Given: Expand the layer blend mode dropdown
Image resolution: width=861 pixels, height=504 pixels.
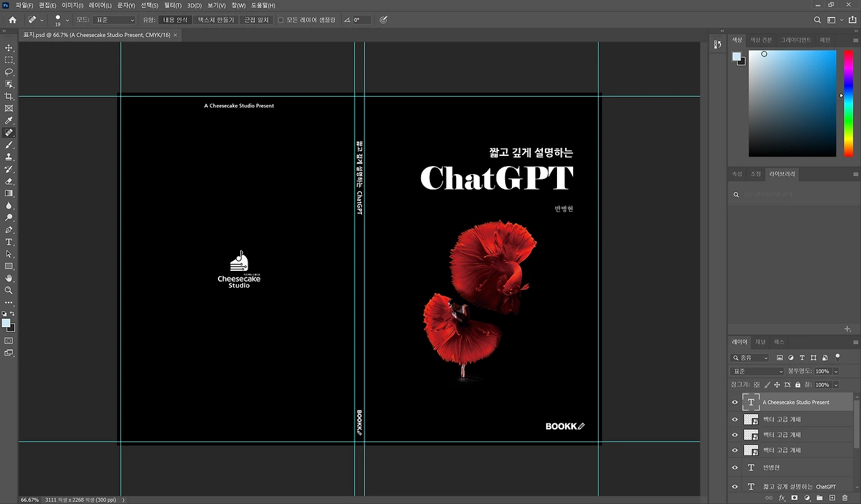Looking at the screenshot, I should pyautogui.click(x=757, y=372).
